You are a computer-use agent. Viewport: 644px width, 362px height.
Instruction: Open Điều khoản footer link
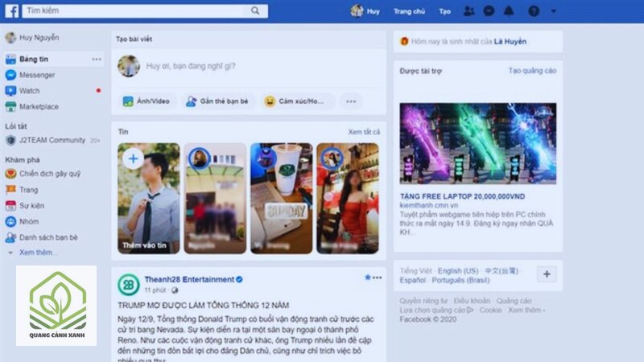point(472,301)
